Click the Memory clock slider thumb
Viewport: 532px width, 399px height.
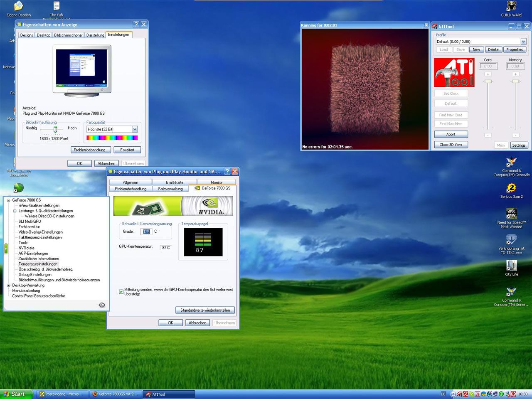(x=515, y=81)
